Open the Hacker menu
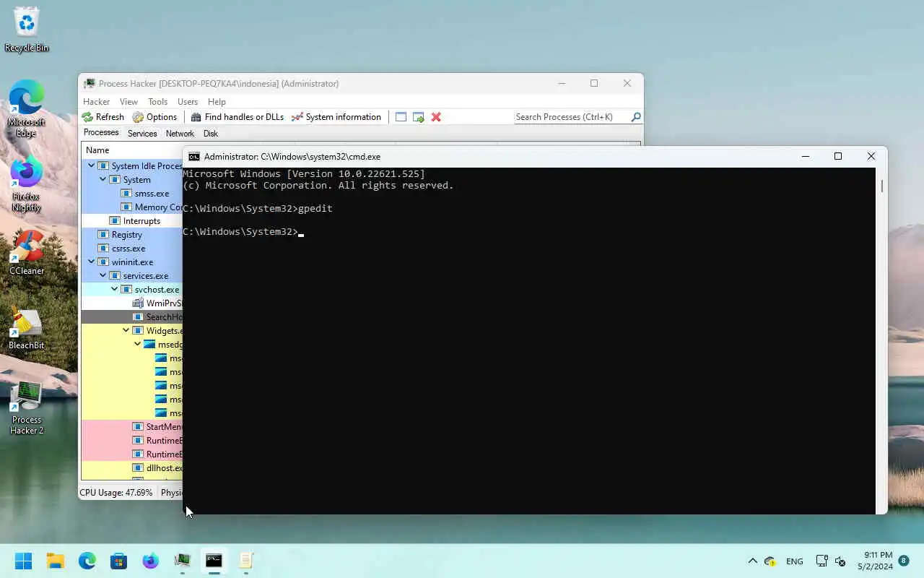Viewport: 924px width, 578px height. point(96,102)
